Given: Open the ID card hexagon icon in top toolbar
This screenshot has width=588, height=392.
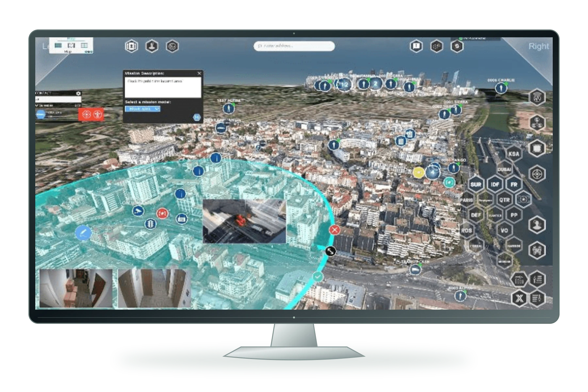Looking at the screenshot, I should point(131,46).
